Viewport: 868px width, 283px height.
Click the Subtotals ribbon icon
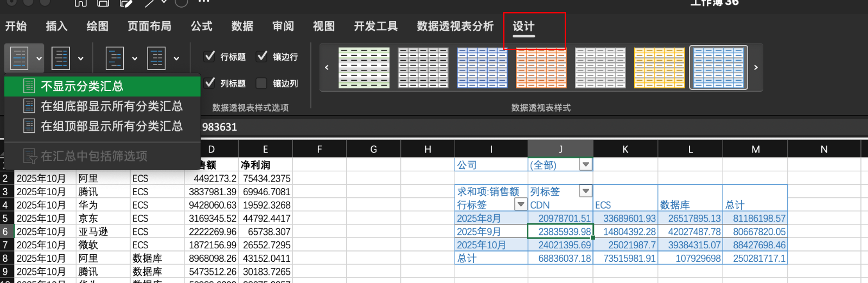[x=19, y=58]
